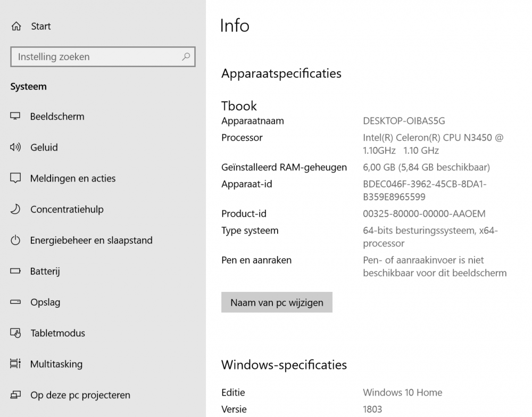Click the Concentratiehulp moon icon

click(x=15, y=209)
